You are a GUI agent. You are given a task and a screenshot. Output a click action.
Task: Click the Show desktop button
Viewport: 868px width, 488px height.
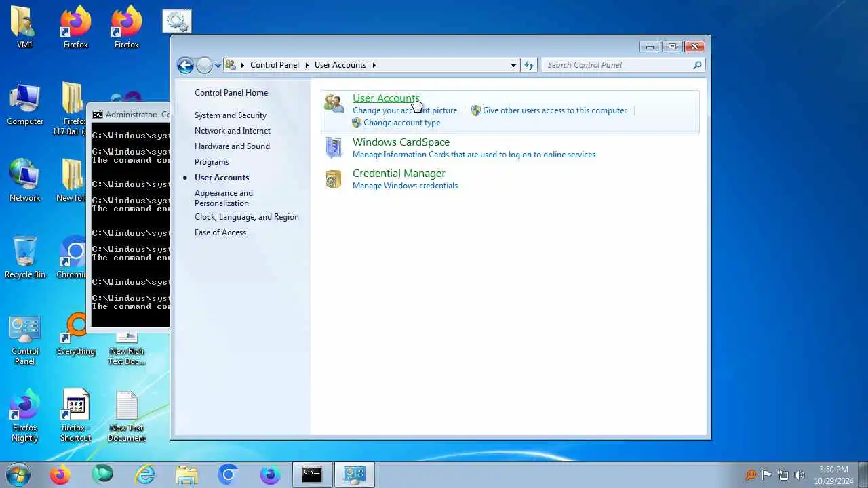pos(863,475)
